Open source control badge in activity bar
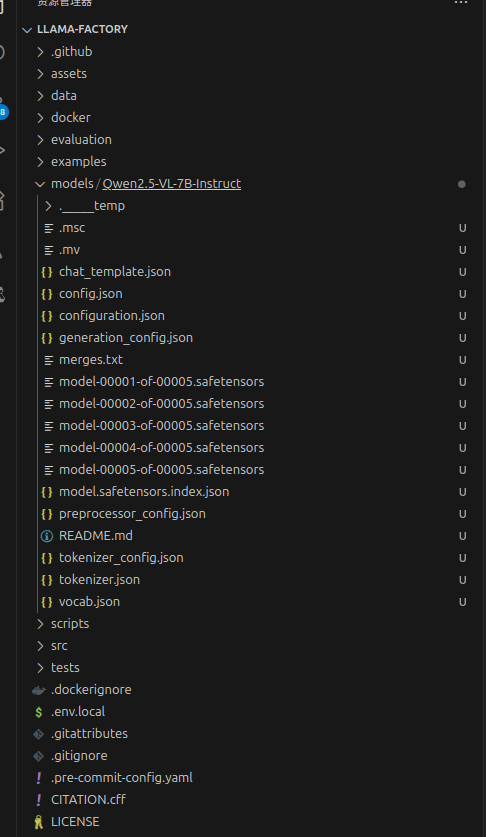 click(3, 112)
